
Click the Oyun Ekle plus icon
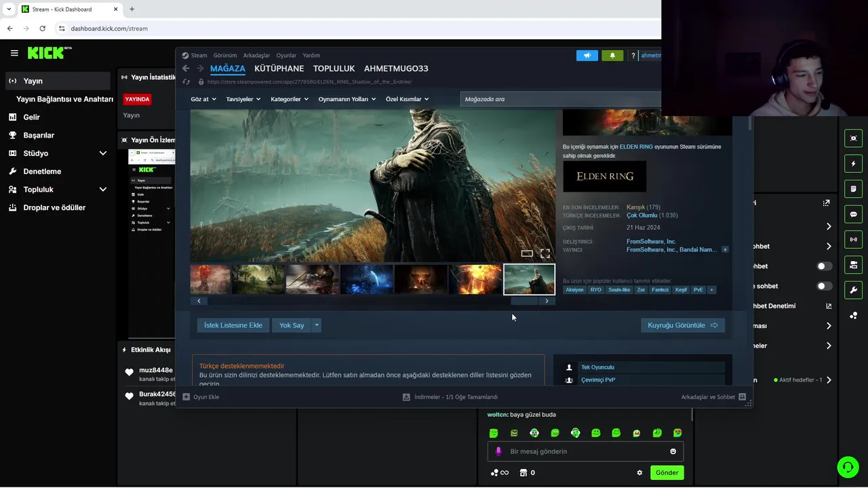pos(186,397)
